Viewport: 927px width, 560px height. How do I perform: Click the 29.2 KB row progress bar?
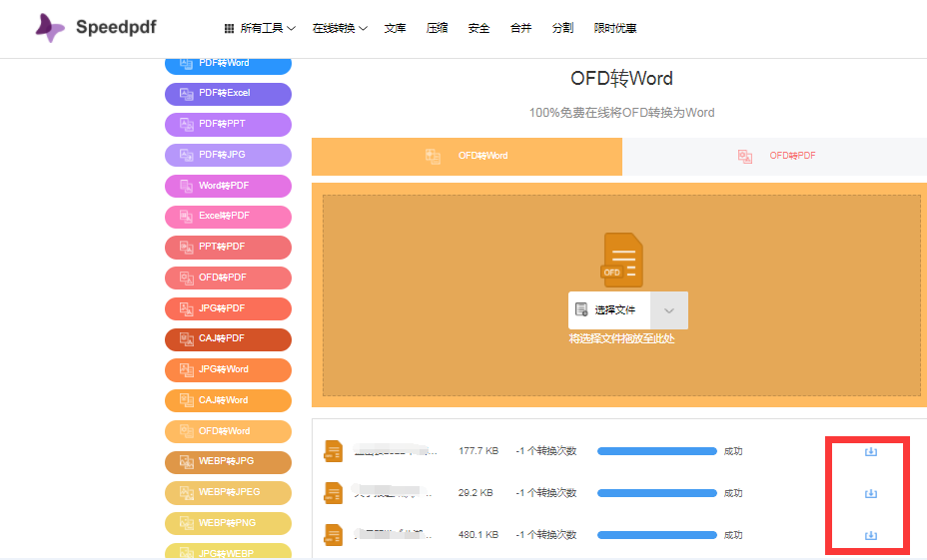click(x=657, y=493)
